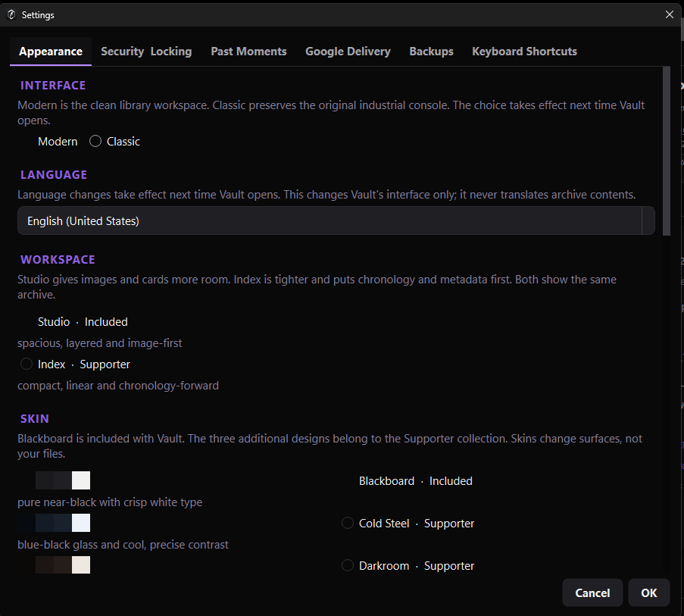684x616 pixels.
Task: Click the Darkroom warm-tone color swatch
Action: (x=54, y=564)
